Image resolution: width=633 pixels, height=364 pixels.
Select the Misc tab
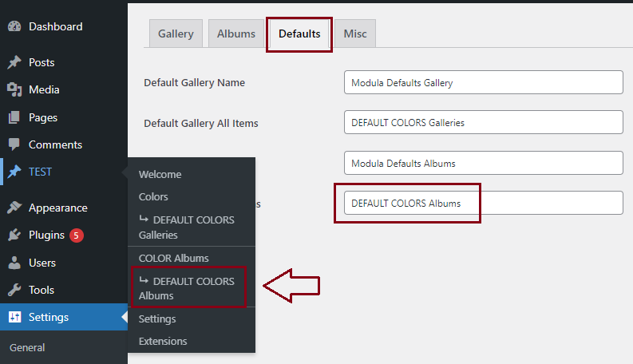point(355,34)
